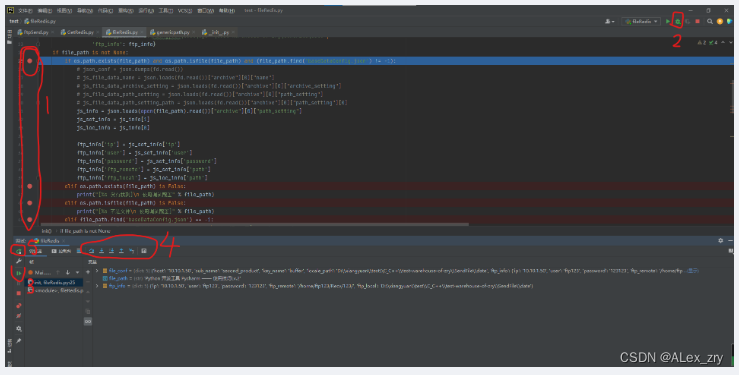
Task: Expand the ftp_info variable node
Action: coord(97,285)
